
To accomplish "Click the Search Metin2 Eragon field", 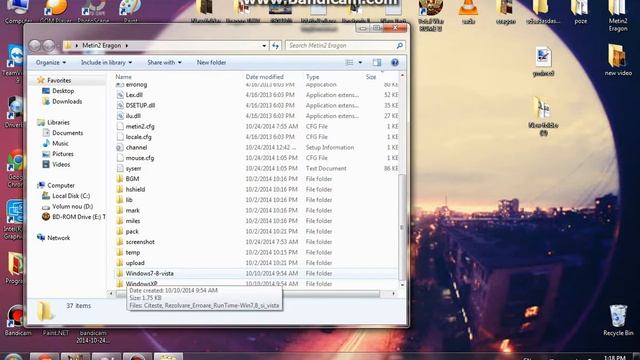I will [x=345, y=46].
